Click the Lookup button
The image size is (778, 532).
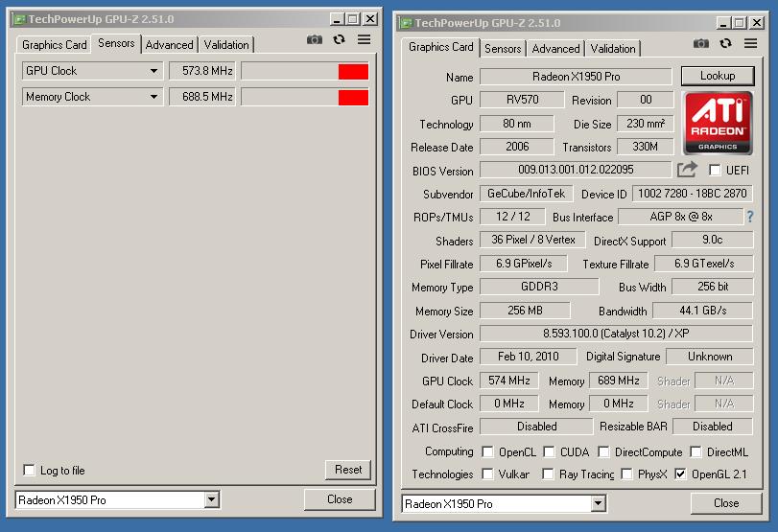[718, 76]
